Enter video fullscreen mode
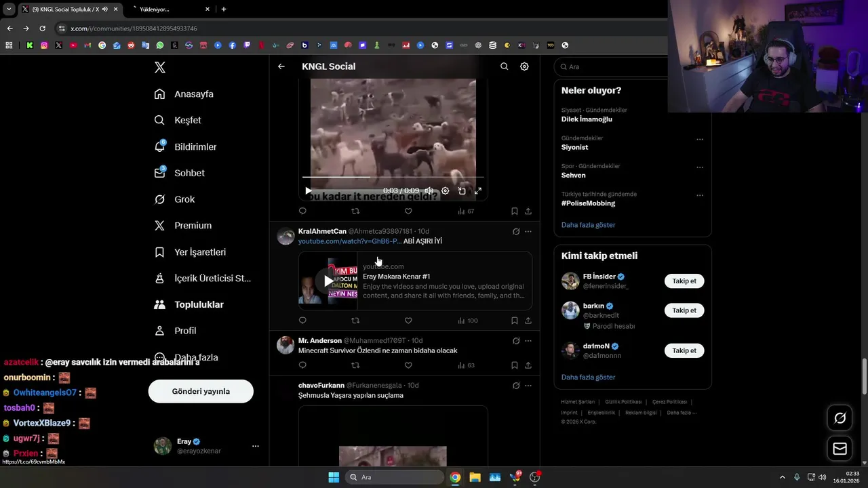This screenshot has height=488, width=868. tap(478, 191)
